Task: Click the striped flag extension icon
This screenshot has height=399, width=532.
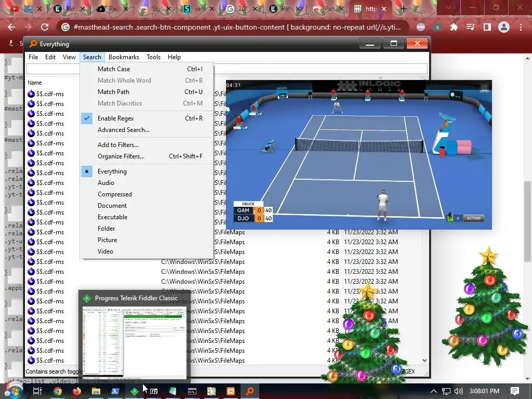Action: [421, 27]
